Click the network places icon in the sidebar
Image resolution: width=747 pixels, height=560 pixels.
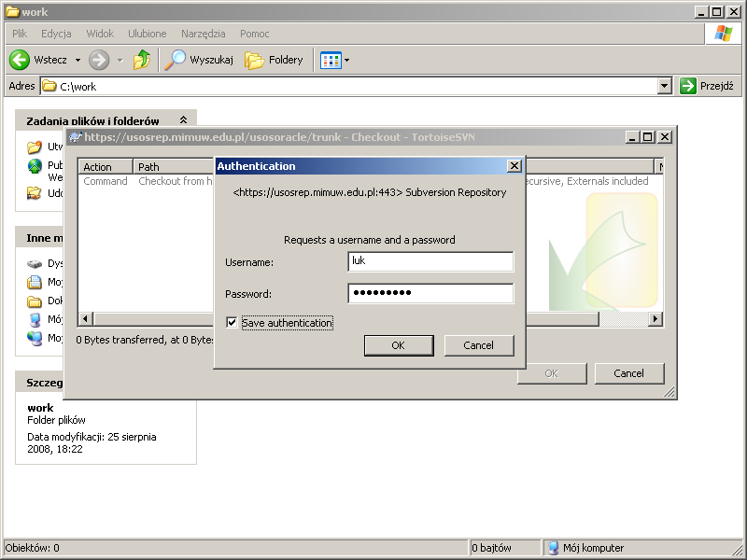click(x=35, y=338)
